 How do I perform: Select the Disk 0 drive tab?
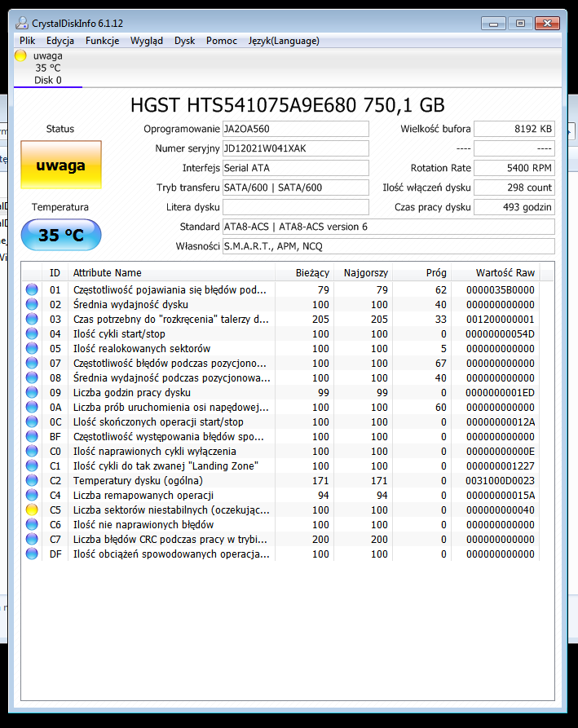tap(48, 68)
